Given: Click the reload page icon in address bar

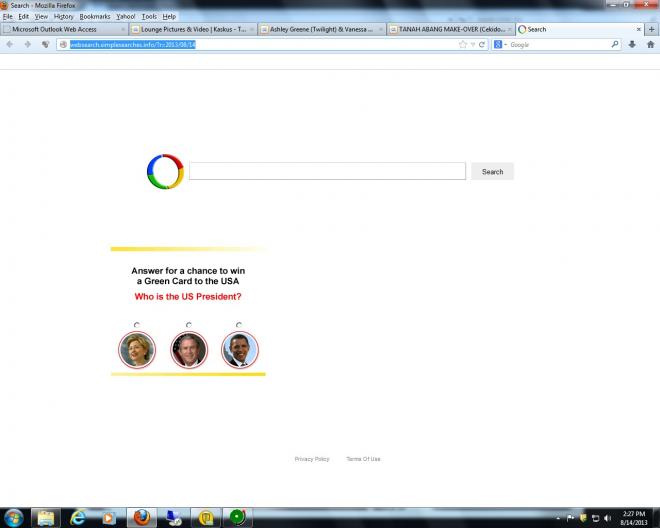Looking at the screenshot, I should pos(482,45).
